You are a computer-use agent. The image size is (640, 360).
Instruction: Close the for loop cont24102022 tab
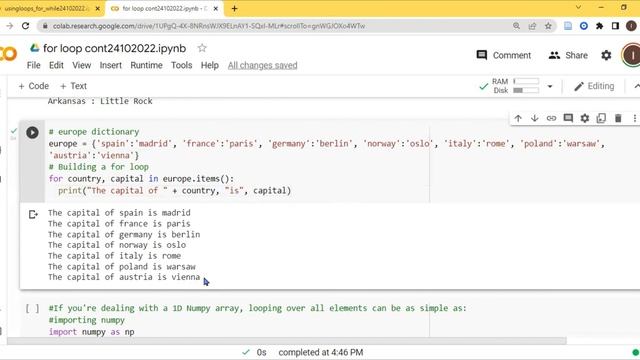click(216, 9)
